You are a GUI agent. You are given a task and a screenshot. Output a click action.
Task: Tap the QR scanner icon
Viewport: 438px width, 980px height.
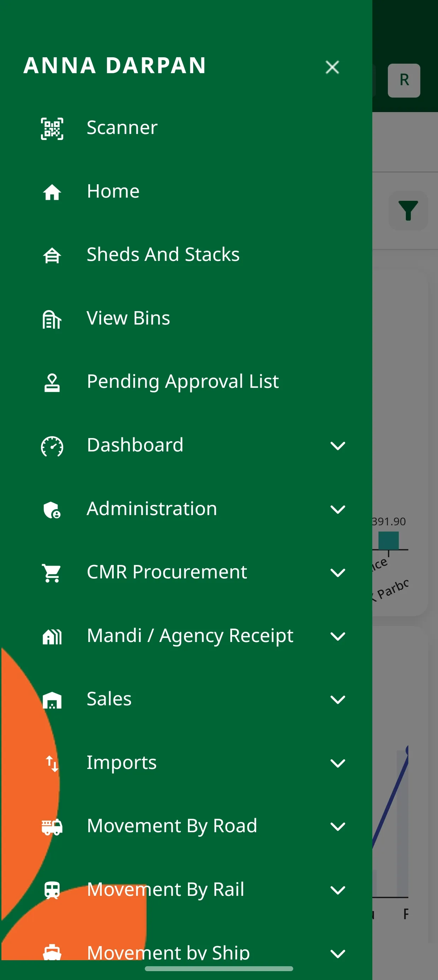(x=52, y=129)
